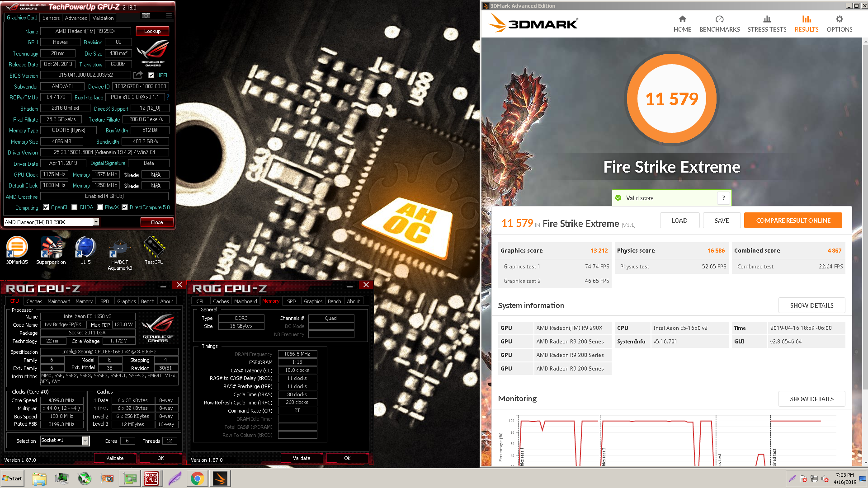
Task: Click the Lookup button in GPU-Z
Action: tap(152, 31)
